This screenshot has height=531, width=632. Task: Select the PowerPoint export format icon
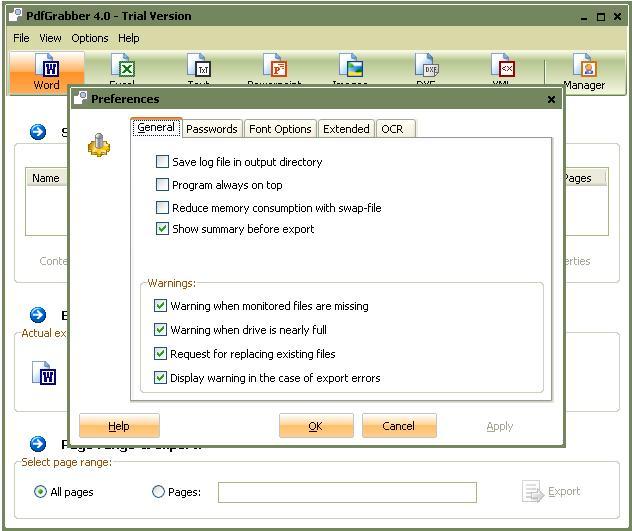[275, 66]
